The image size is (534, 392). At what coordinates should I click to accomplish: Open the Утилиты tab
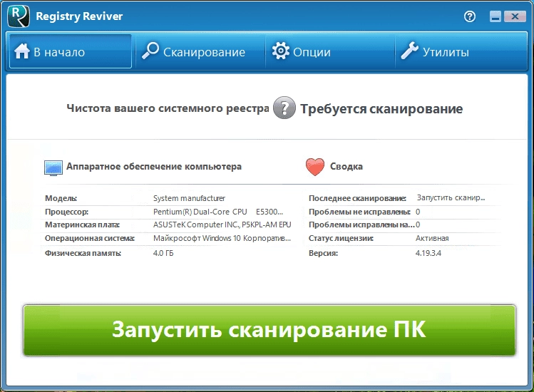pyautogui.click(x=461, y=51)
